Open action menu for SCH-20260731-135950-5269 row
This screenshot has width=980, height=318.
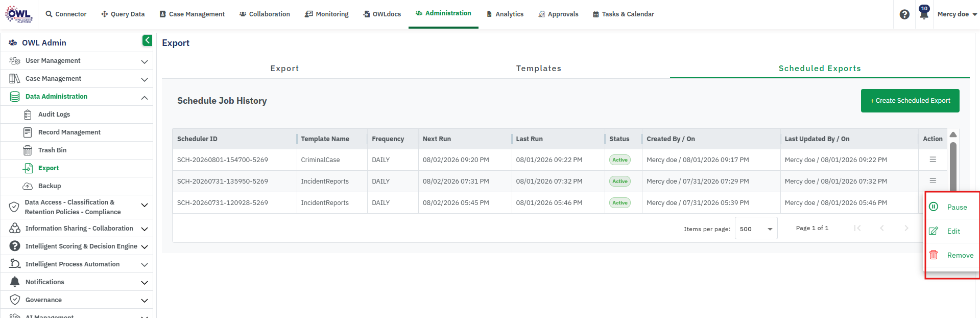pos(933,181)
